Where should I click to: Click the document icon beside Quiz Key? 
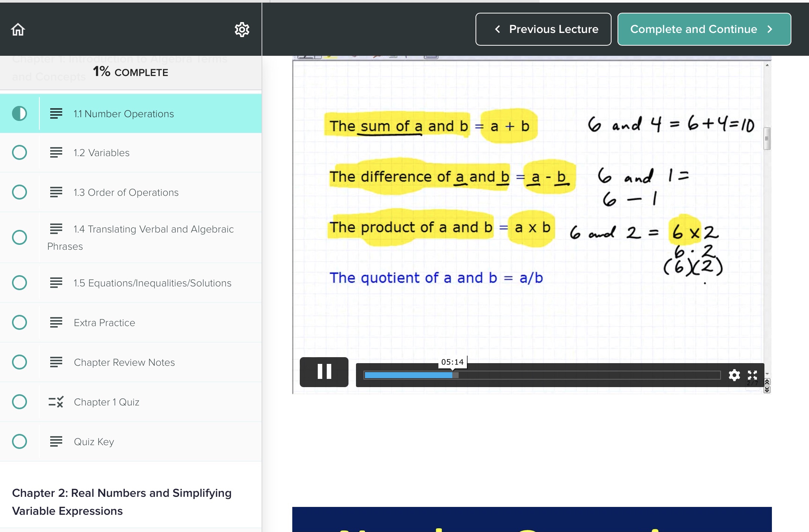(x=56, y=441)
